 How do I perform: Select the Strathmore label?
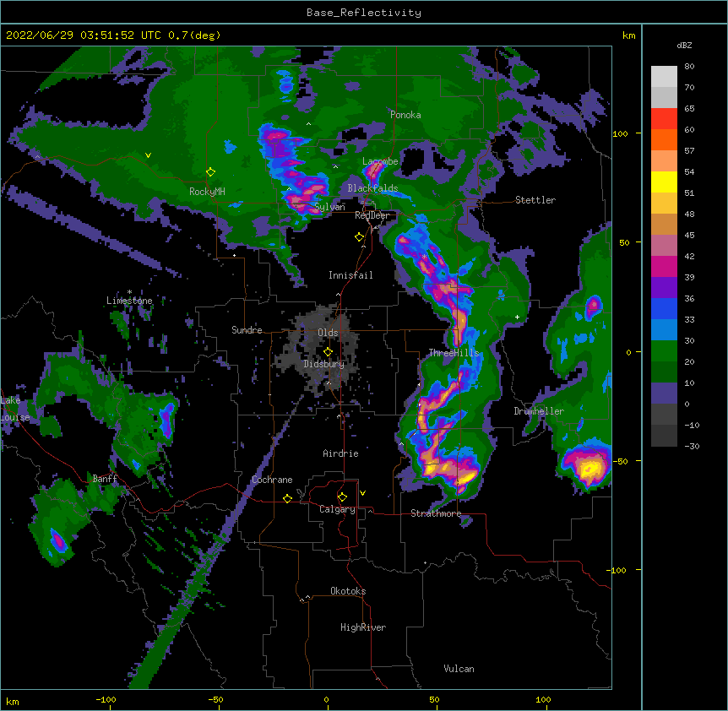(x=436, y=513)
